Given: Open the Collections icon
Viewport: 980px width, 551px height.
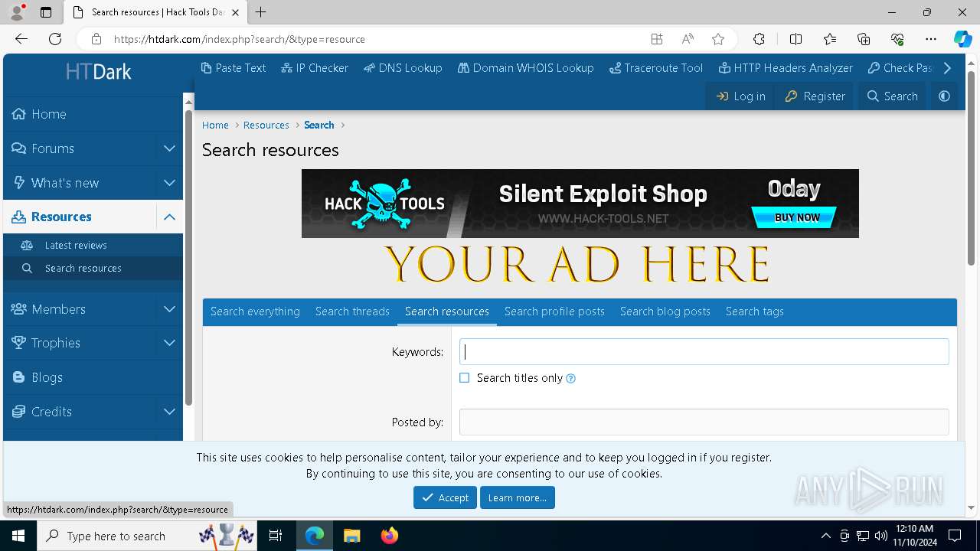Looking at the screenshot, I should pyautogui.click(x=864, y=39).
